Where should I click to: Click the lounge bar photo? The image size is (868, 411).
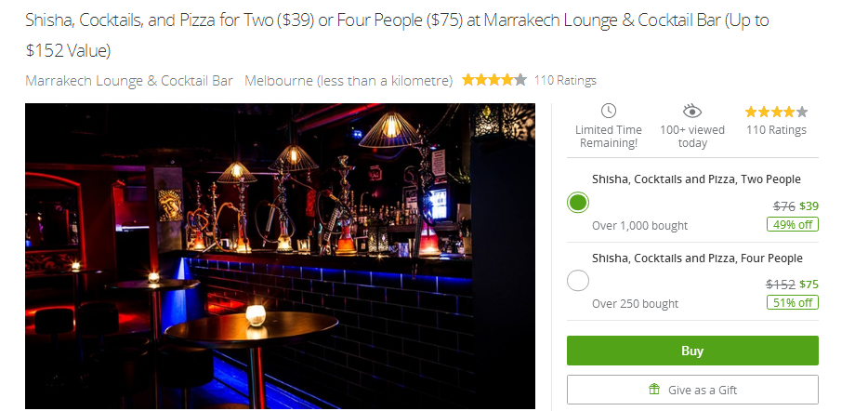click(x=280, y=256)
